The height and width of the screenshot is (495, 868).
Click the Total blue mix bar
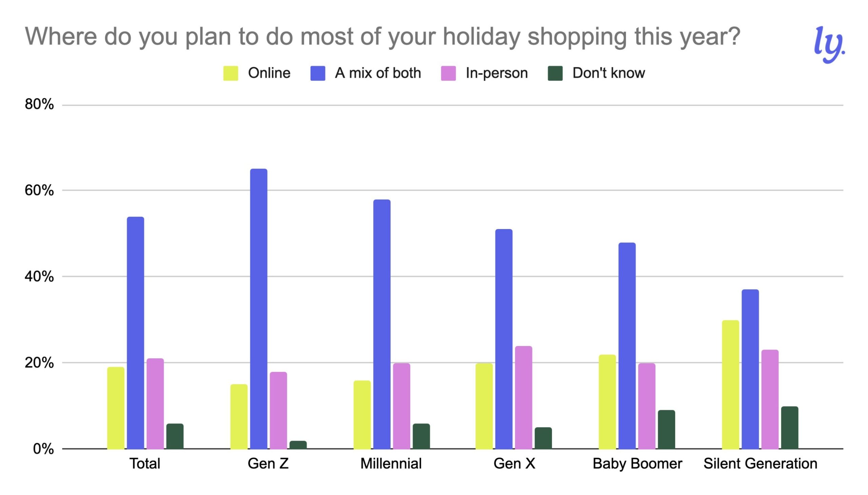point(135,333)
